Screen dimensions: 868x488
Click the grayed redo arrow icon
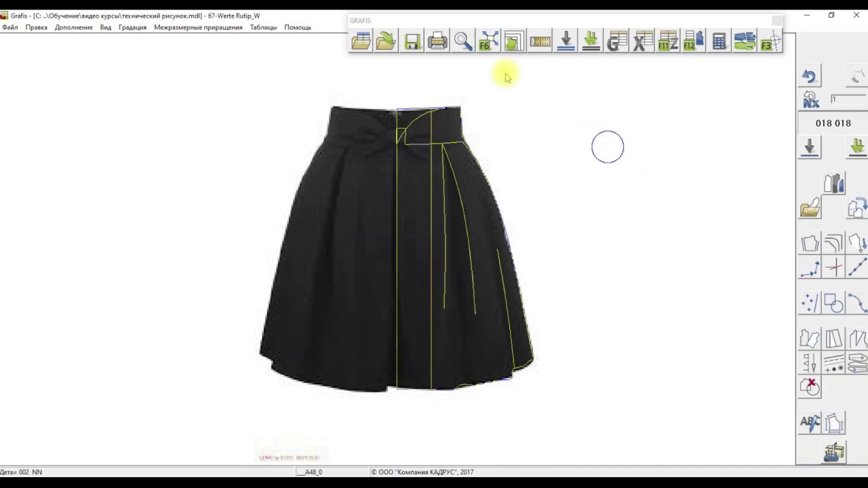click(857, 77)
